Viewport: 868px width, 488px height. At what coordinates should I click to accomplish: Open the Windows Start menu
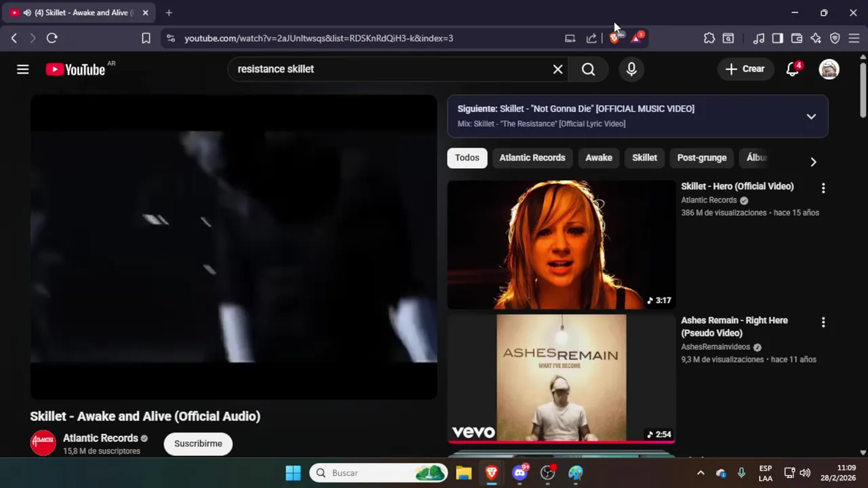coord(293,472)
